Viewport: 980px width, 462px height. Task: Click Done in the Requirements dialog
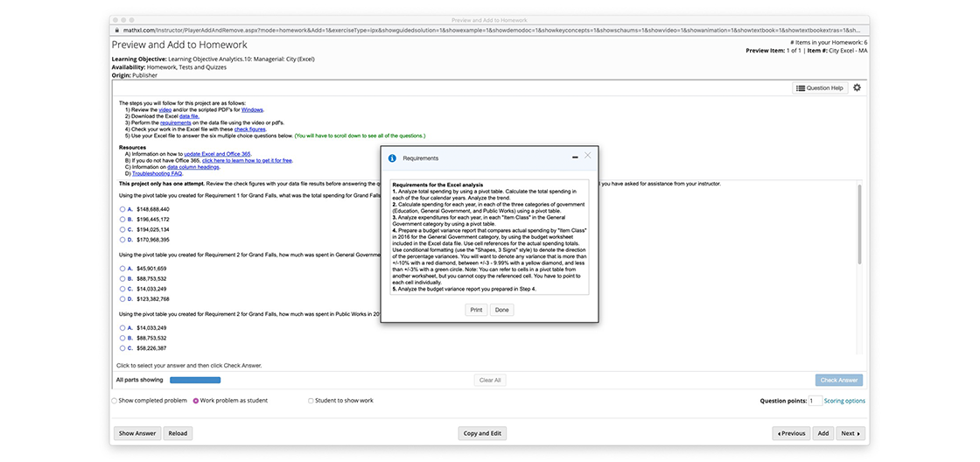click(x=501, y=310)
